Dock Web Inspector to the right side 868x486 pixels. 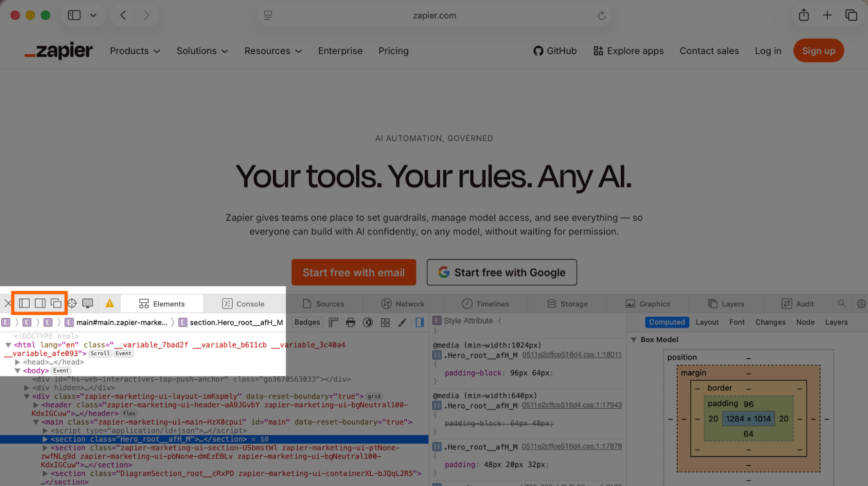(x=40, y=303)
